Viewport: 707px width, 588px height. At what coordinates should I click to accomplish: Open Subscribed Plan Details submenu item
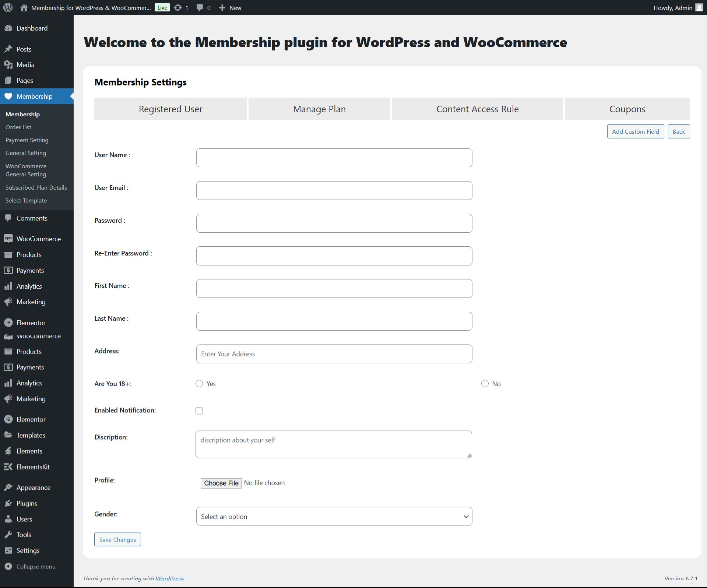36,187
